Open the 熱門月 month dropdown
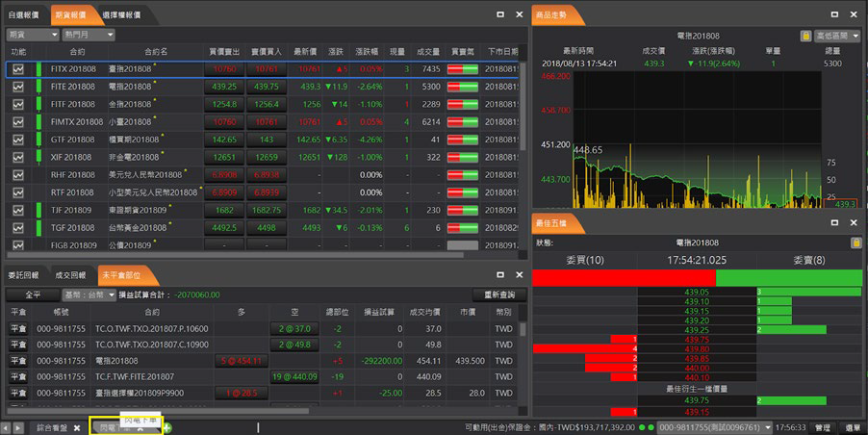The image size is (868, 435). click(88, 34)
